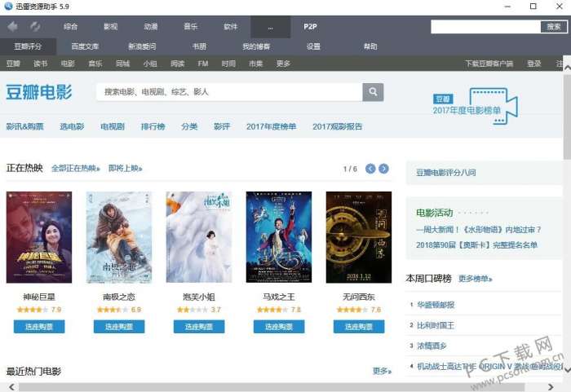Click the magnifier search icon on 豆瓣电影
The height and width of the screenshot is (392, 571).
pyautogui.click(x=373, y=92)
